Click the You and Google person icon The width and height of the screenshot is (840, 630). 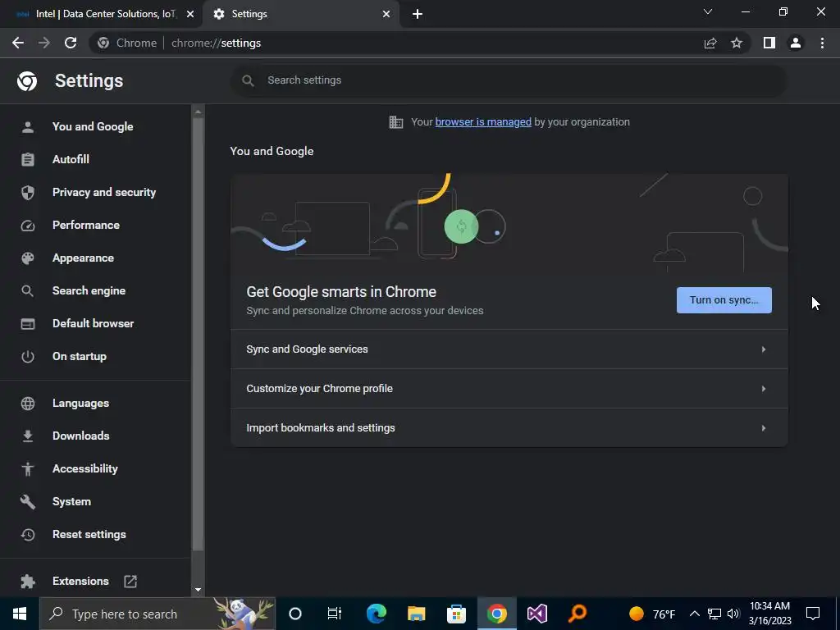tap(27, 127)
